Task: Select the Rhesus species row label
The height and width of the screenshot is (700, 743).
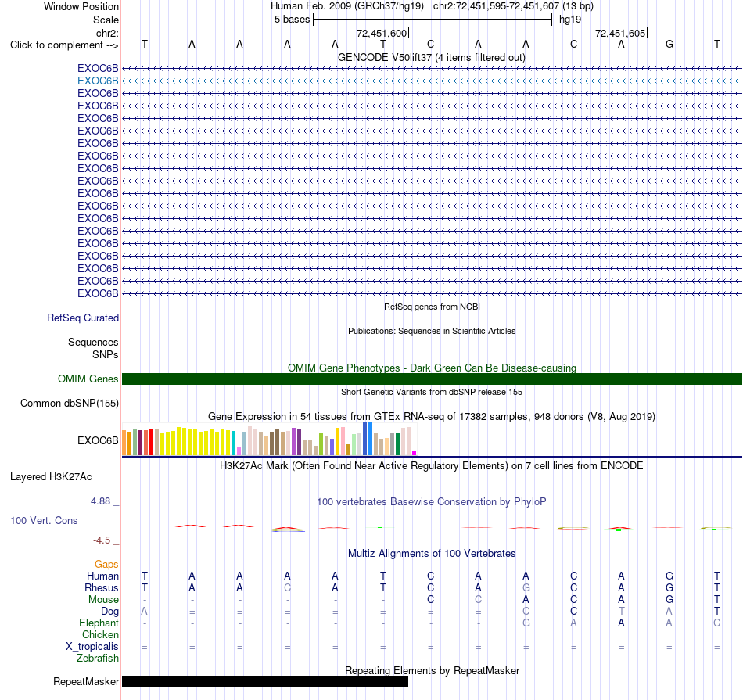Action: pyautogui.click(x=102, y=588)
